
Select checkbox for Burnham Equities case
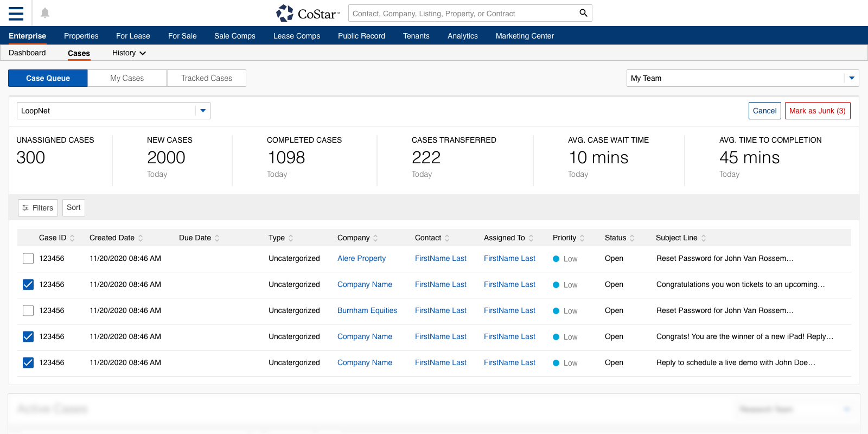(x=28, y=311)
